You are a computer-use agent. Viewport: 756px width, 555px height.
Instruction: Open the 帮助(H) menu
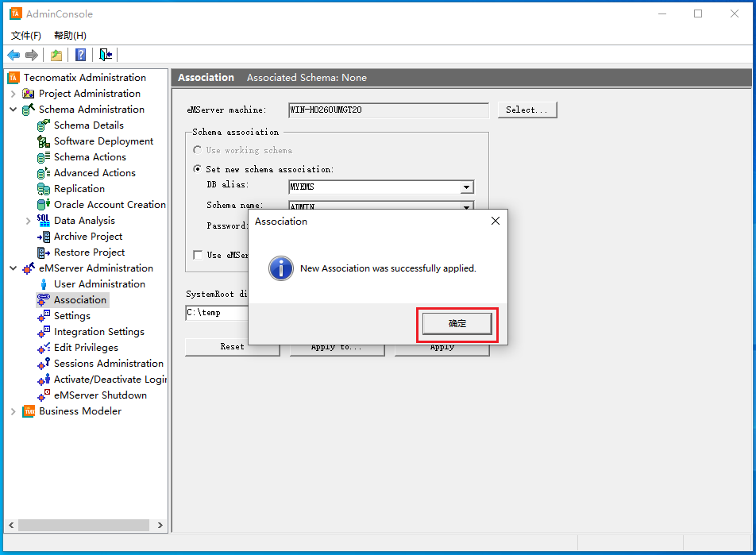[70, 36]
